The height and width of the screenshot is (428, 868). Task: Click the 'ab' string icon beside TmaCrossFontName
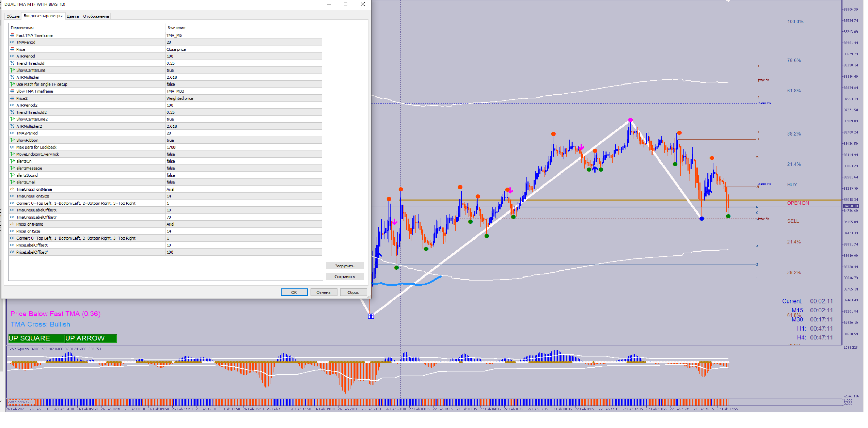coord(12,189)
